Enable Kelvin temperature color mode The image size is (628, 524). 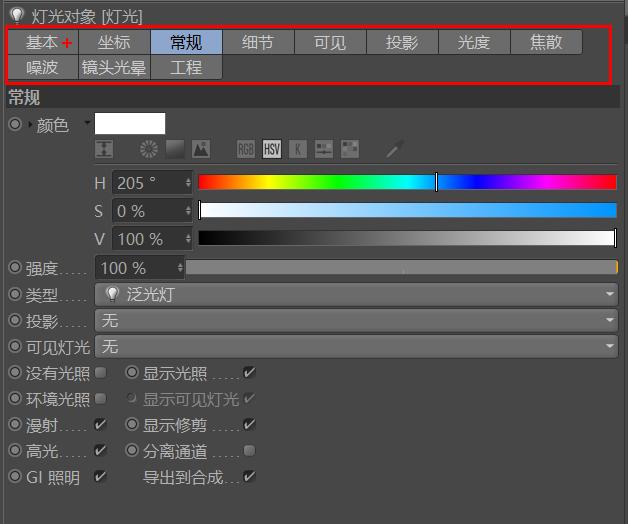(298, 149)
